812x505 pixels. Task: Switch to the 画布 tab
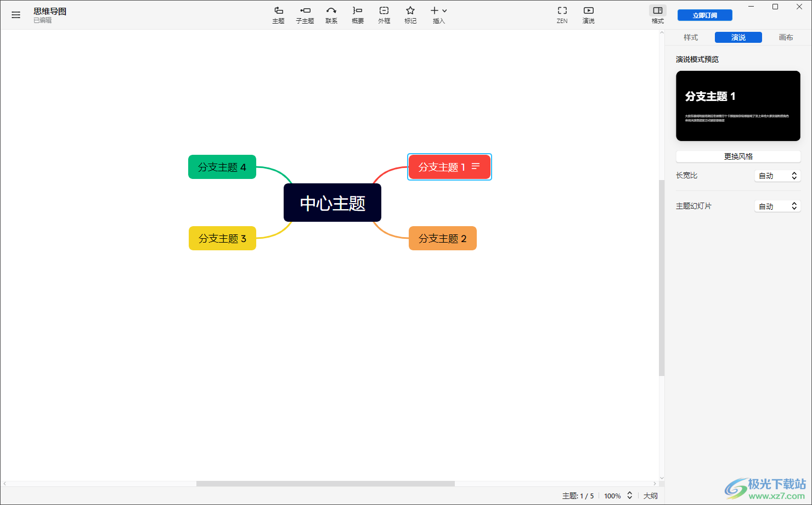point(786,37)
